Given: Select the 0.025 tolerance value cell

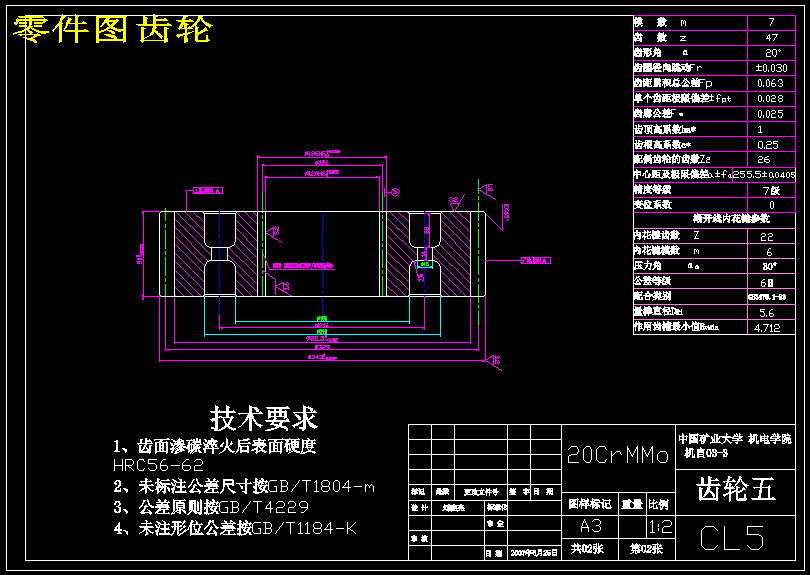Looking at the screenshot, I should tap(771, 114).
